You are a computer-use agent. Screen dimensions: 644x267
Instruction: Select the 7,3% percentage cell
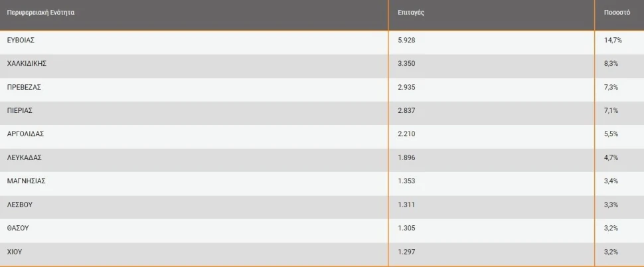[x=611, y=87]
